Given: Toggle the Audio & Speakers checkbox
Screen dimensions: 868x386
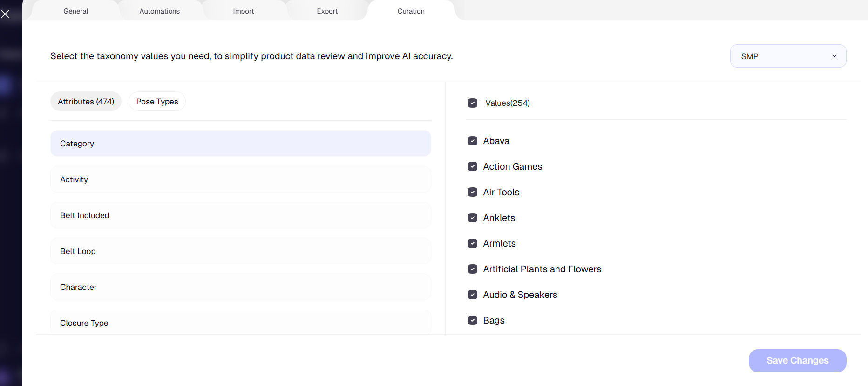Looking at the screenshot, I should click(473, 295).
